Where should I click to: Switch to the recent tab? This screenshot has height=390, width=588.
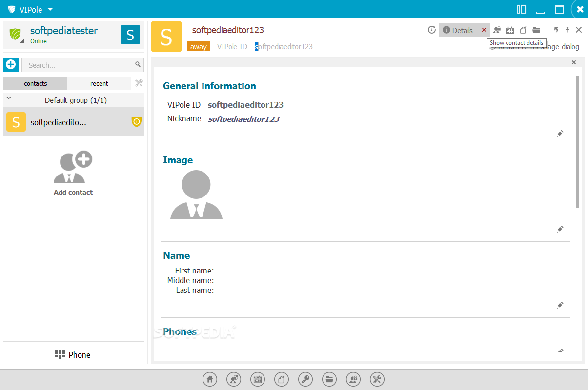click(x=99, y=83)
